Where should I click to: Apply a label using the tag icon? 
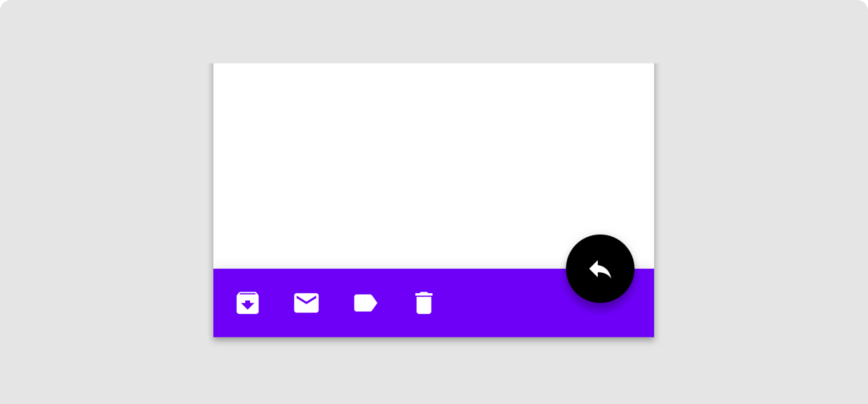(x=366, y=303)
